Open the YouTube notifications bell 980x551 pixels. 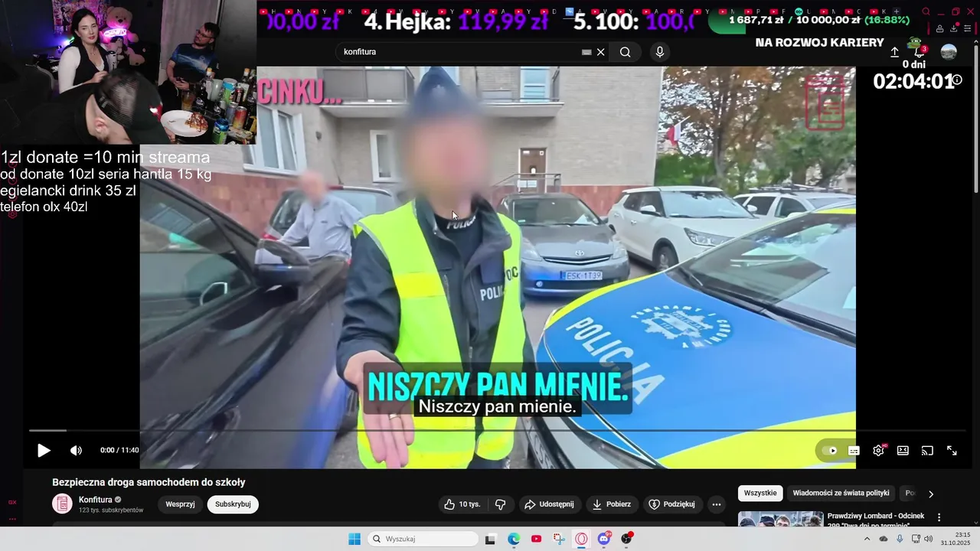coord(920,52)
